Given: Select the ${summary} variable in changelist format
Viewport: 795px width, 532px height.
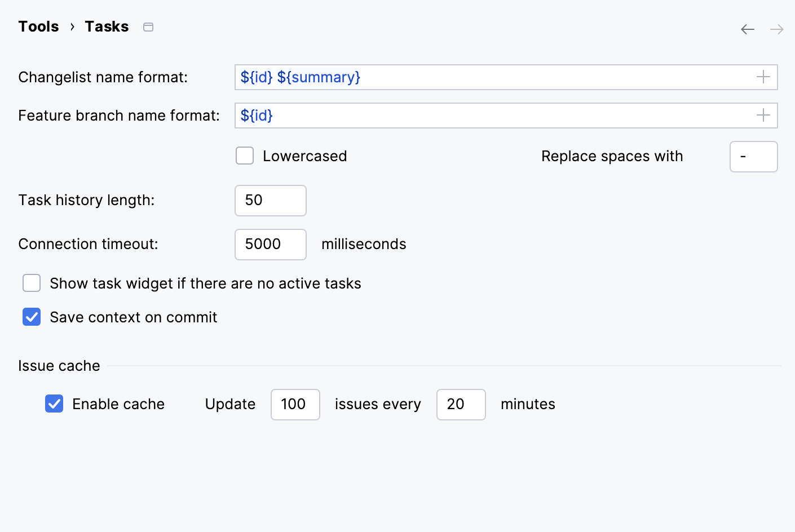Looking at the screenshot, I should pyautogui.click(x=319, y=77).
